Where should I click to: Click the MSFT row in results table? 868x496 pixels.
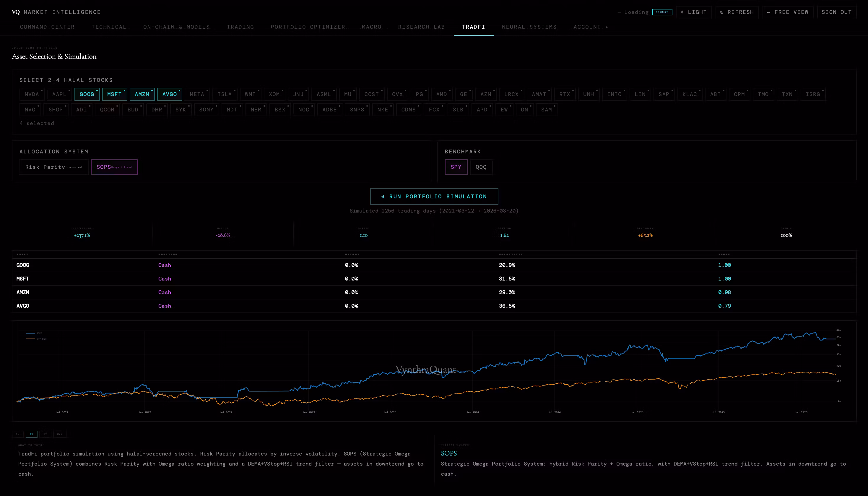coord(23,279)
